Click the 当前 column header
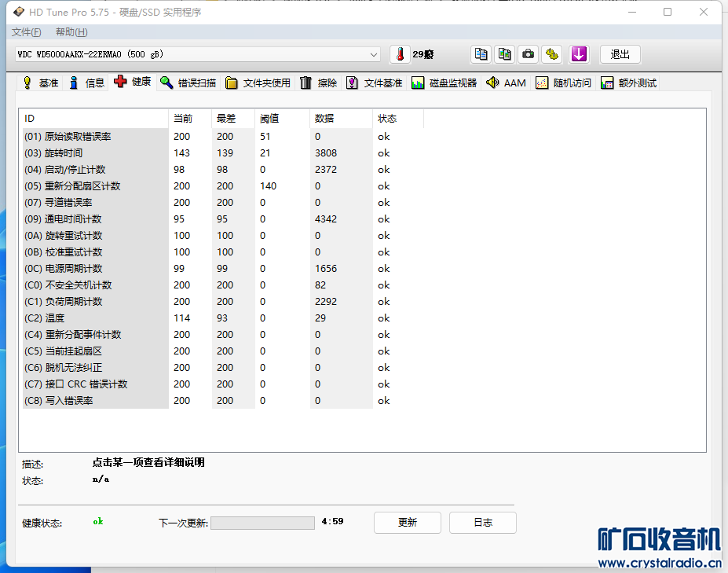 click(190, 119)
